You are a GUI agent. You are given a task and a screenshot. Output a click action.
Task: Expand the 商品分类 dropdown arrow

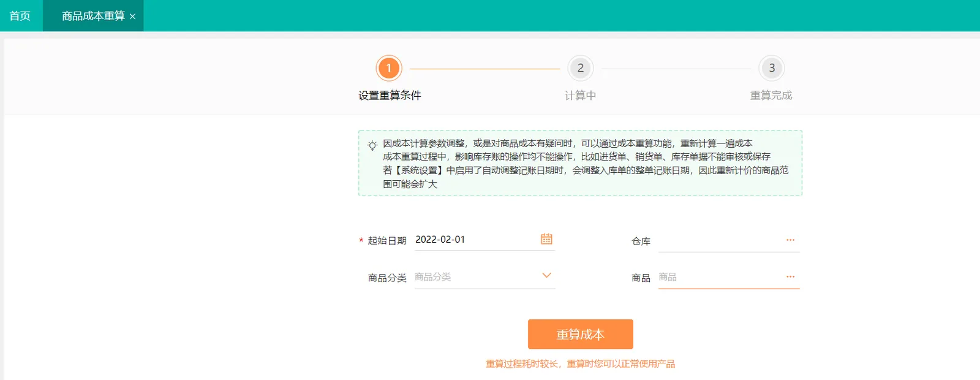pyautogui.click(x=546, y=276)
